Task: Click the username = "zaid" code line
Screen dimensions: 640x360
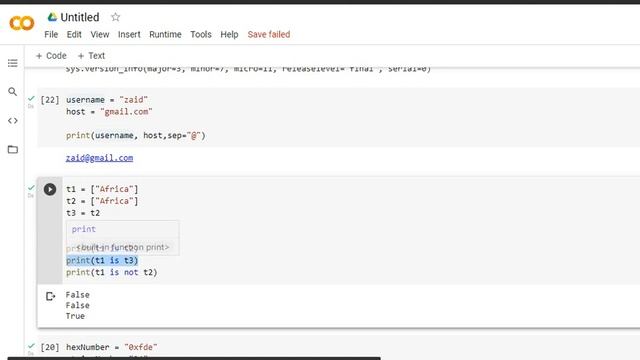Action: (107, 100)
